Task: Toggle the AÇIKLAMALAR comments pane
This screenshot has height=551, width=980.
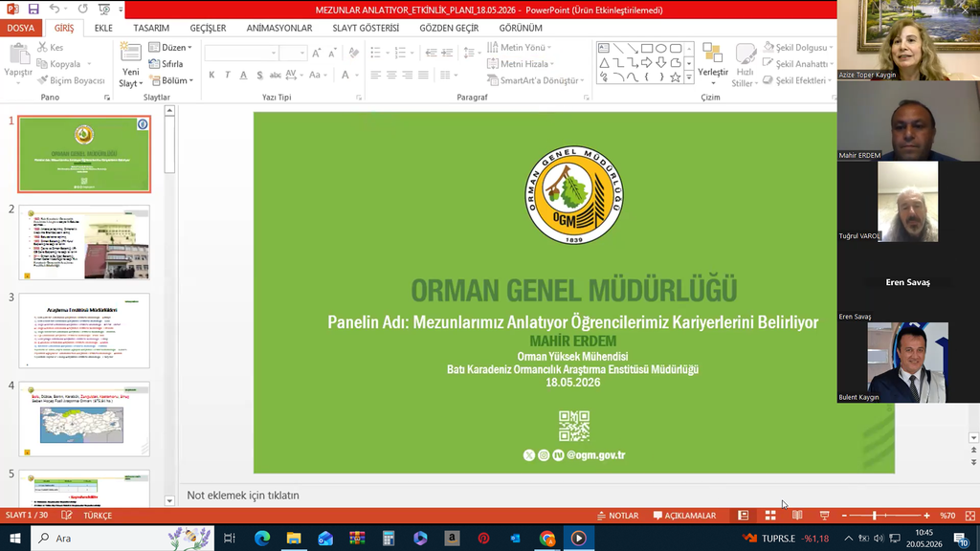Action: [x=684, y=516]
